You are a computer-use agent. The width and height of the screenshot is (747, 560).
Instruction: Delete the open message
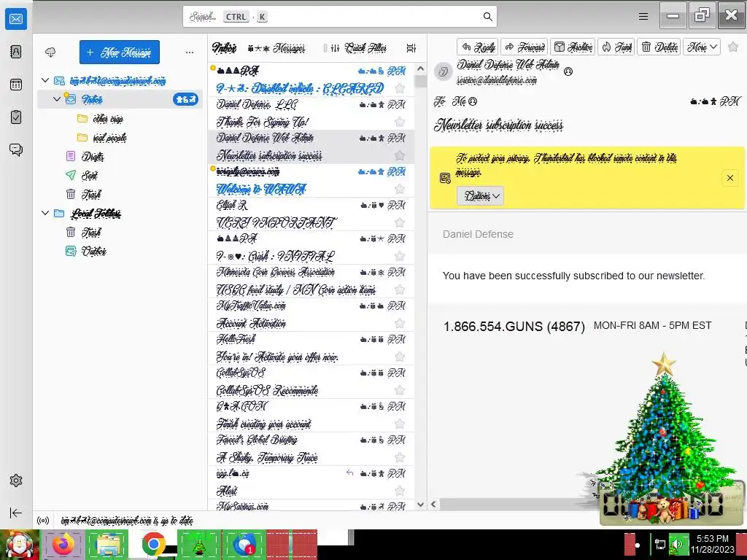pyautogui.click(x=659, y=47)
